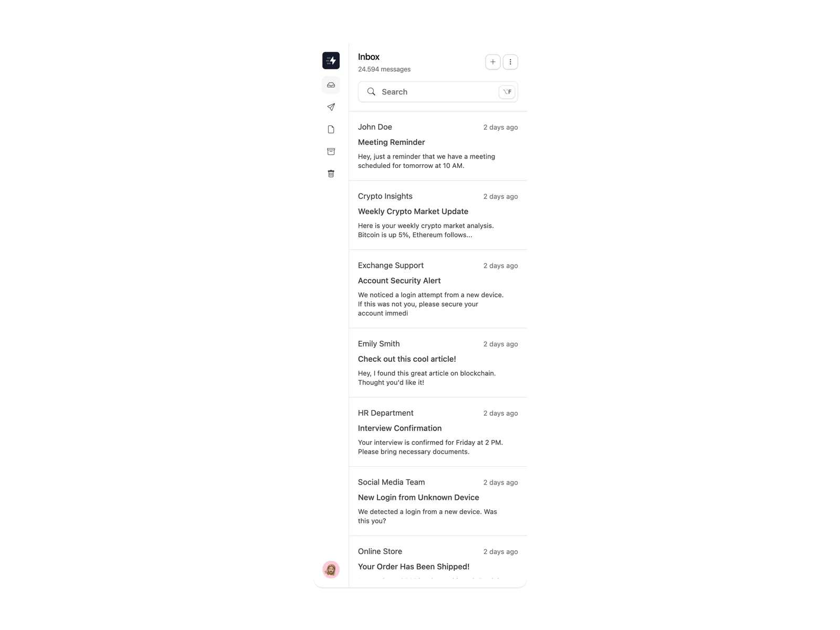Open the Drafts document icon
Viewport: 840px width, 630px height.
pos(331,129)
